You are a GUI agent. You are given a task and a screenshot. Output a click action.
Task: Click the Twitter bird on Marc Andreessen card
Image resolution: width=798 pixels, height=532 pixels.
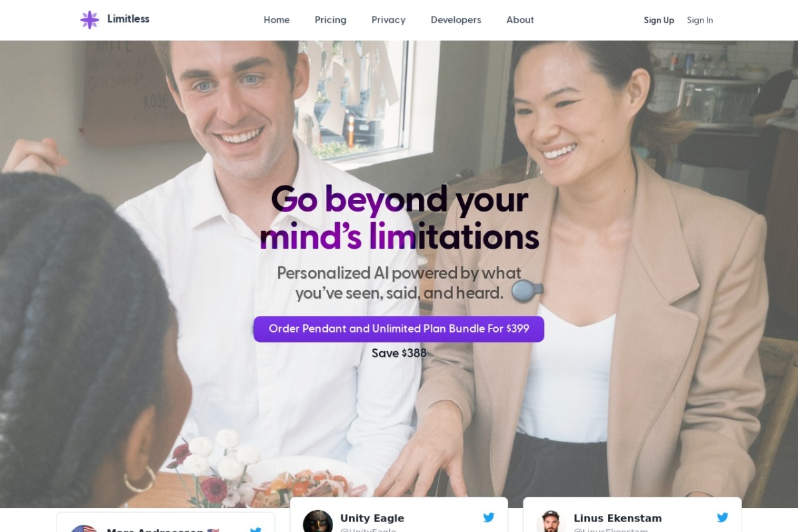[x=255, y=529]
